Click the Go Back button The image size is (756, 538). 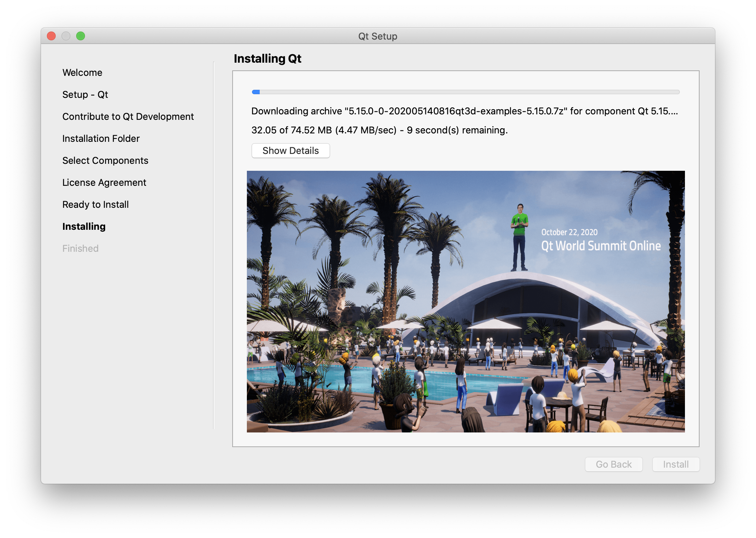[614, 464]
